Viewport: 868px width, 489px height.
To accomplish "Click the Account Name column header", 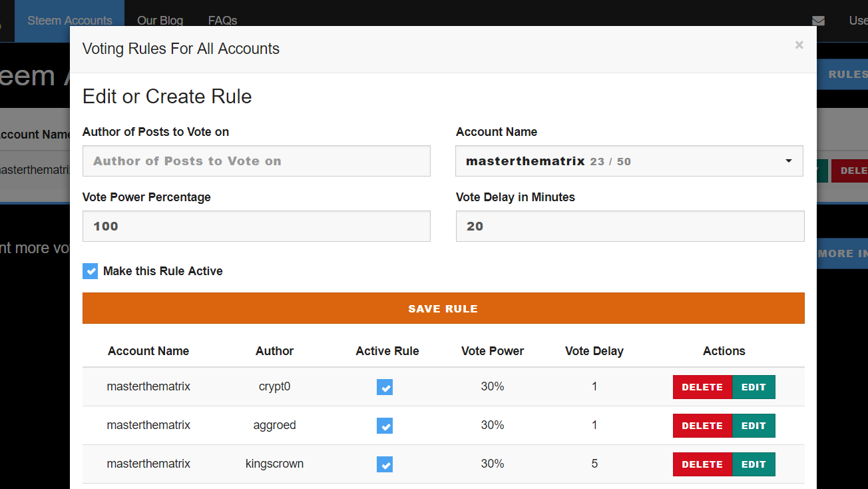I will (148, 351).
